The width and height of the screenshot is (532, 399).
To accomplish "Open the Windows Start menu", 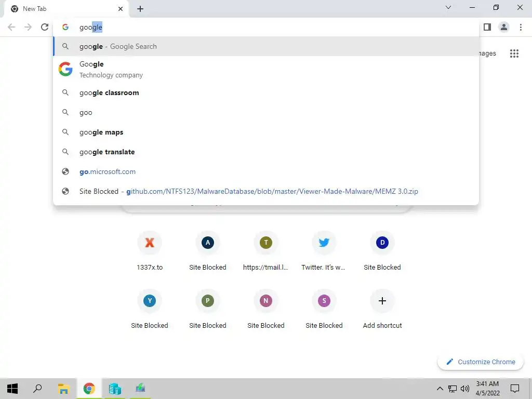I will 12,389.
